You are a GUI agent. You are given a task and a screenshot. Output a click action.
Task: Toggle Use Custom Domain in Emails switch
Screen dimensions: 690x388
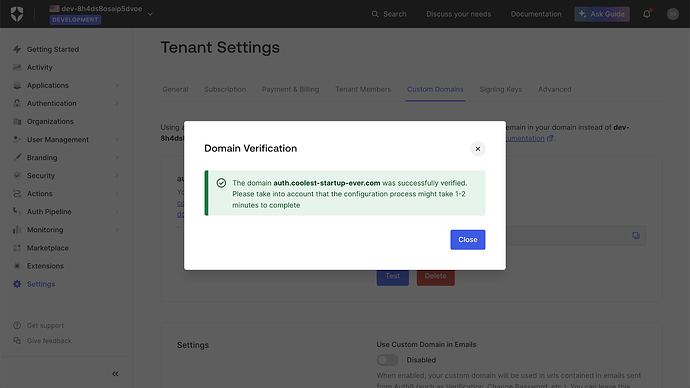tap(388, 360)
